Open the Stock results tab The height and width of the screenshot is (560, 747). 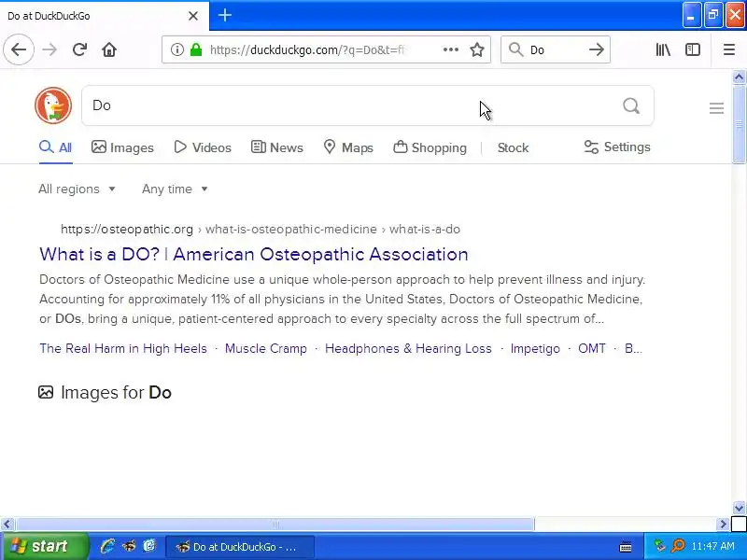513,147
